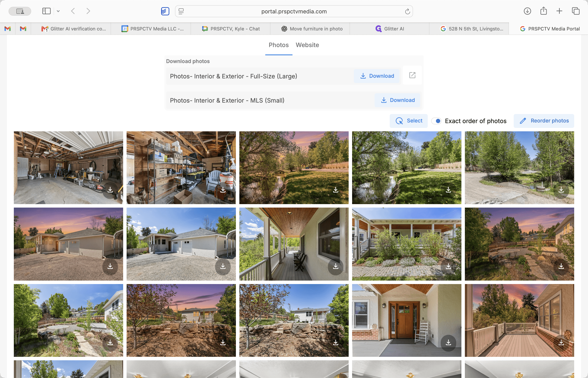Open the external link icon beside Full-Size download
Screen dimensions: 588x378
412,75
